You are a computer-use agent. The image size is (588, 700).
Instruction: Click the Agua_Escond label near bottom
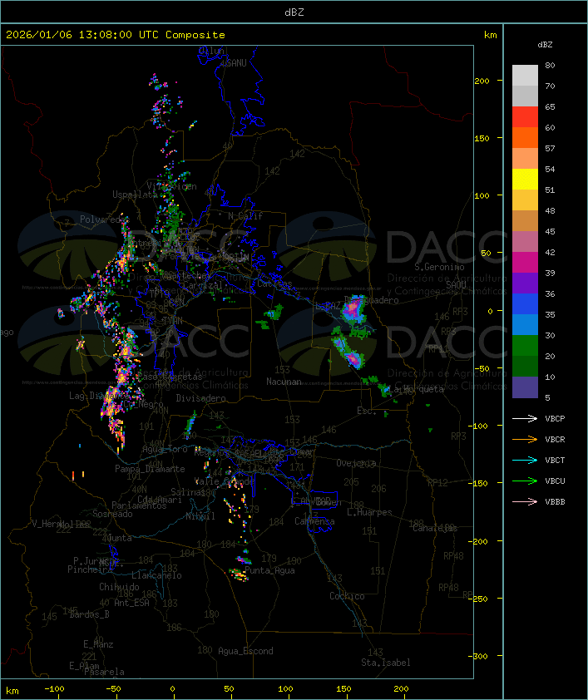tap(245, 651)
